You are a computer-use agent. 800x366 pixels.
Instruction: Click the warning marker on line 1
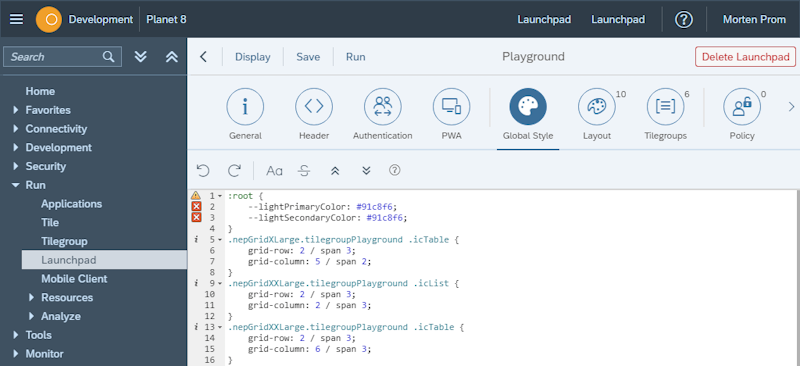point(196,196)
